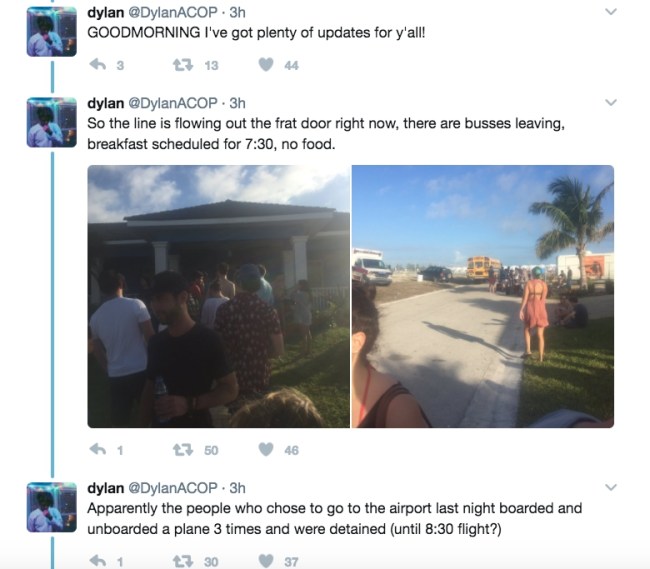This screenshot has width=650, height=569.
Task: Open options chevron on the GOODMORNING tweet
Action: point(611,12)
